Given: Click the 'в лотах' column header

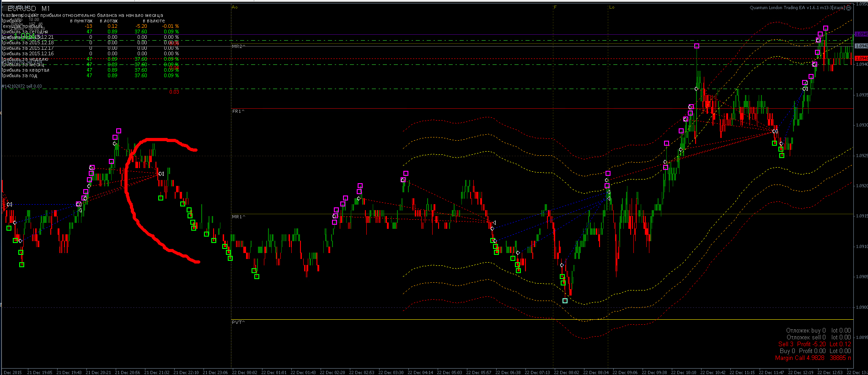Looking at the screenshot, I should (109, 21).
